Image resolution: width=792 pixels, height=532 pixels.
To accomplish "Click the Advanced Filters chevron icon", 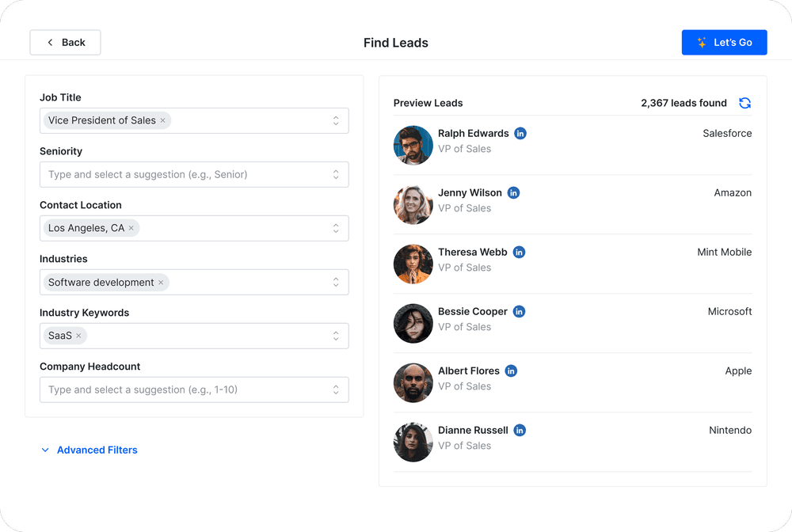I will tap(45, 450).
